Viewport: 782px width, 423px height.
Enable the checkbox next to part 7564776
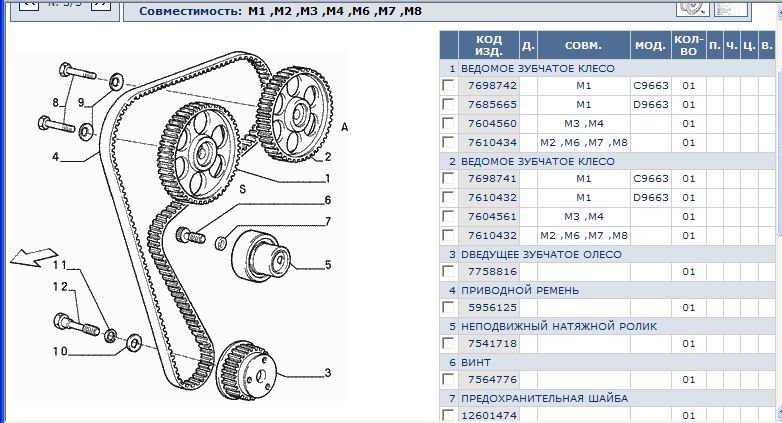click(448, 381)
